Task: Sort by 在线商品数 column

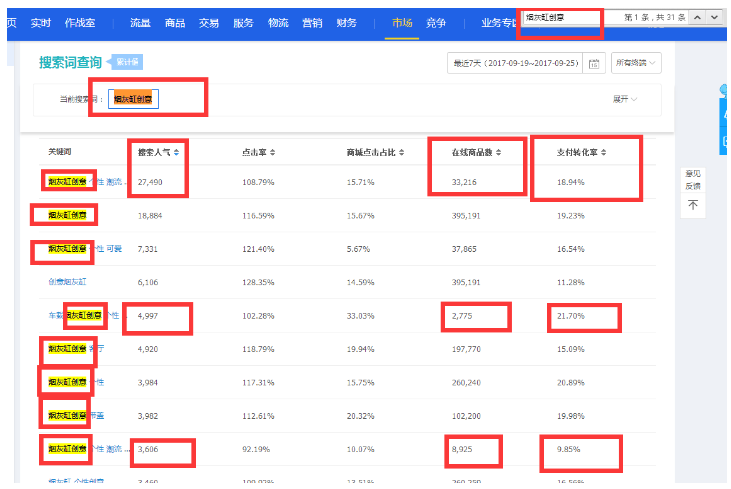Action: 498,152
